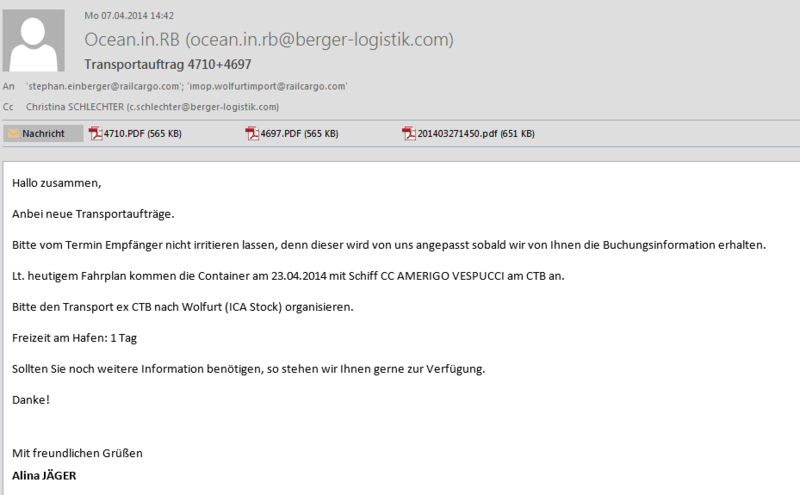The height and width of the screenshot is (495, 800).
Task: Click sentence starting 'Sollten Sie noch weitere'
Action: click(248, 369)
